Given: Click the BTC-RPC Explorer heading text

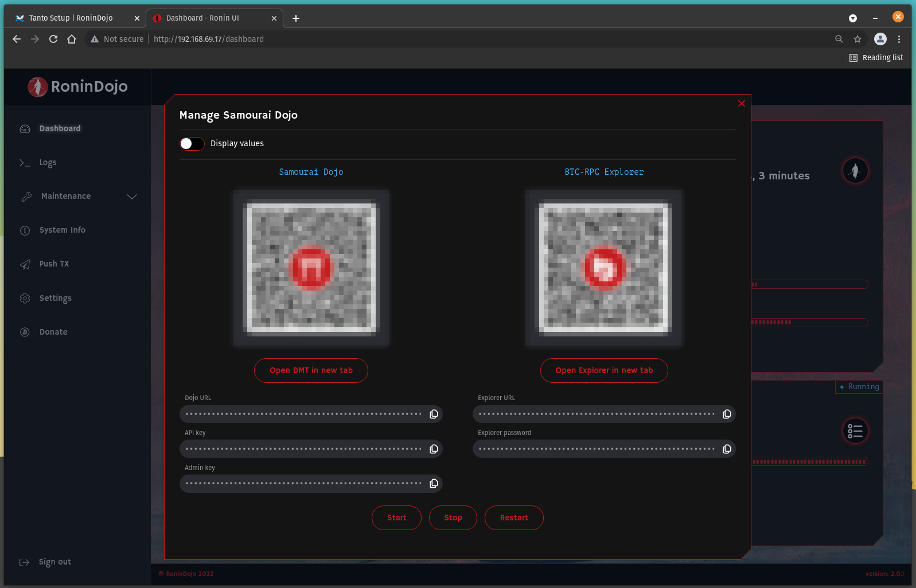Looking at the screenshot, I should coord(604,172).
